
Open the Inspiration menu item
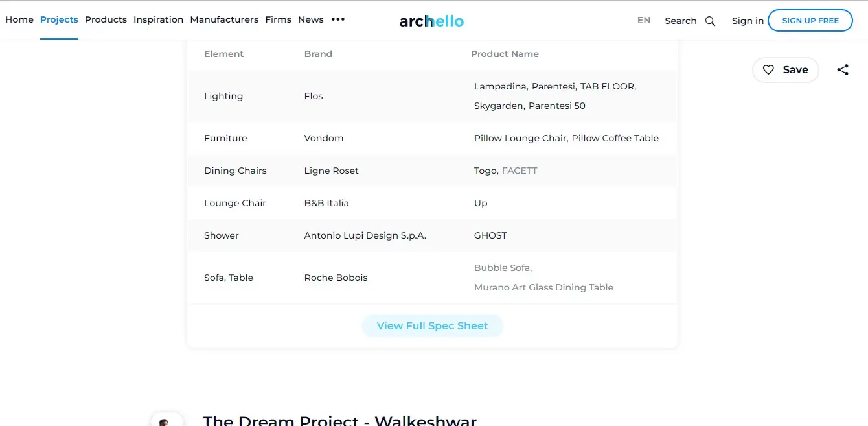coord(158,19)
